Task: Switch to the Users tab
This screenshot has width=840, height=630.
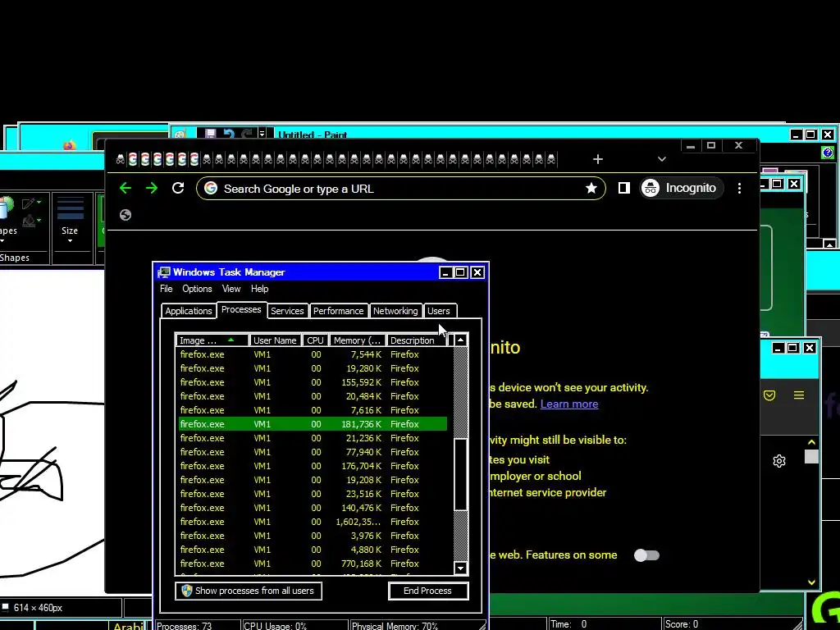Action: 439,311
